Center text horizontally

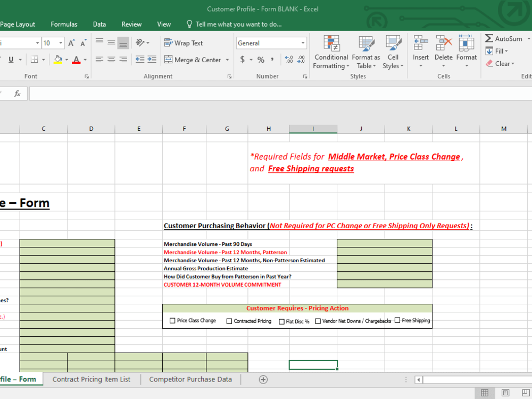(x=111, y=60)
